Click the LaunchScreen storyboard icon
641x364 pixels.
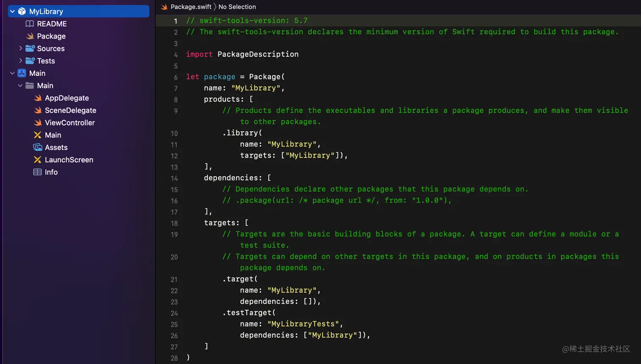[38, 160]
